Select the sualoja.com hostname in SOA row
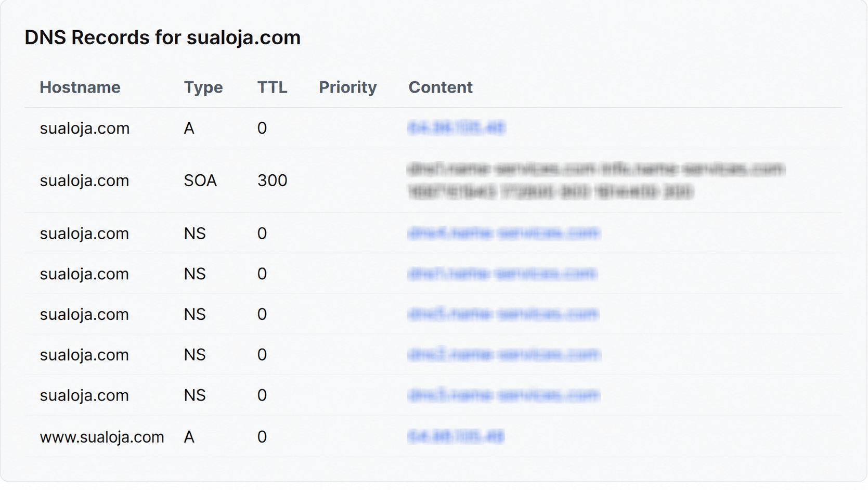Viewport: 868px width, 490px height. (x=84, y=180)
